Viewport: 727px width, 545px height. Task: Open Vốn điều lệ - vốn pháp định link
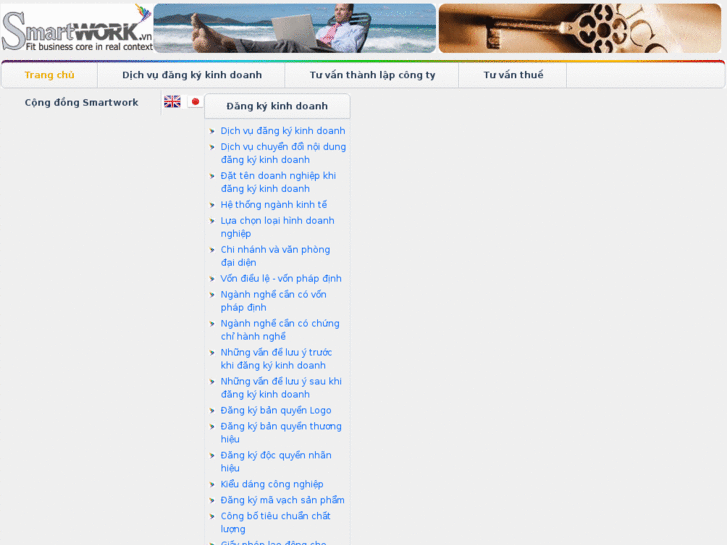[281, 278]
